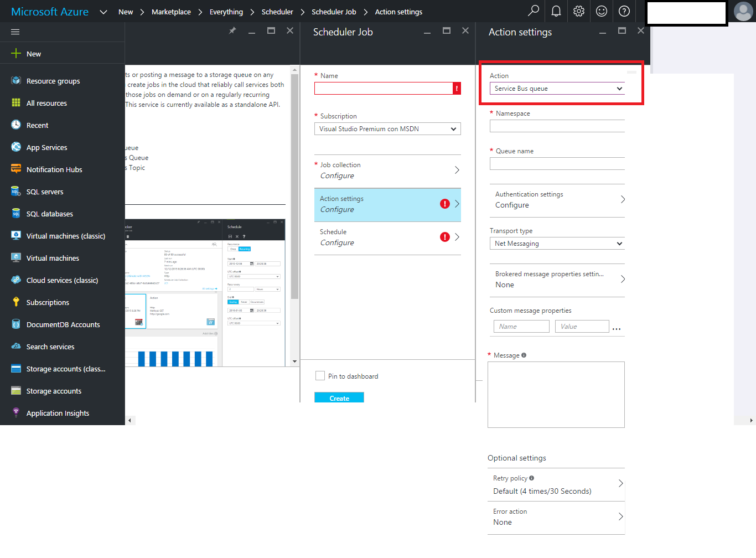Click the Queue name input field
The height and width of the screenshot is (558, 756).
tap(557, 164)
